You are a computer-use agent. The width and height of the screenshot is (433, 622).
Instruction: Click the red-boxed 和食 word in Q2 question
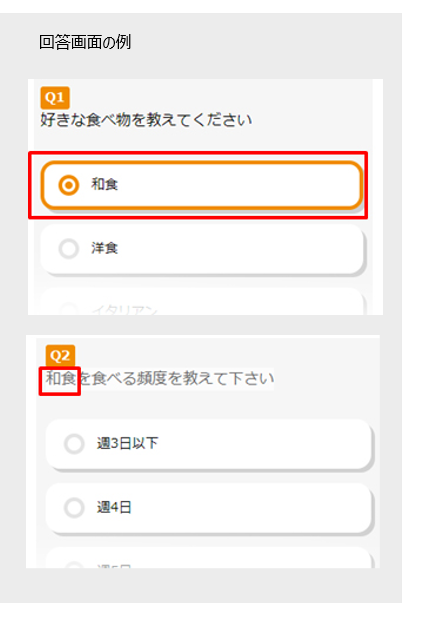tap(60, 379)
